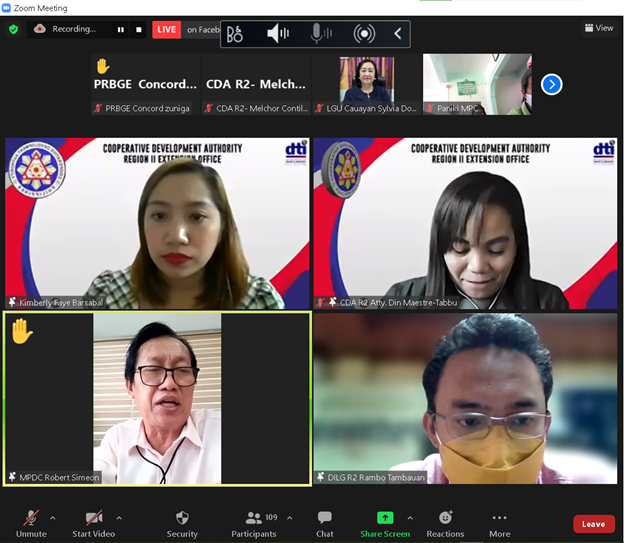
Task: Expand the arrow next to Participants
Action: click(289, 518)
